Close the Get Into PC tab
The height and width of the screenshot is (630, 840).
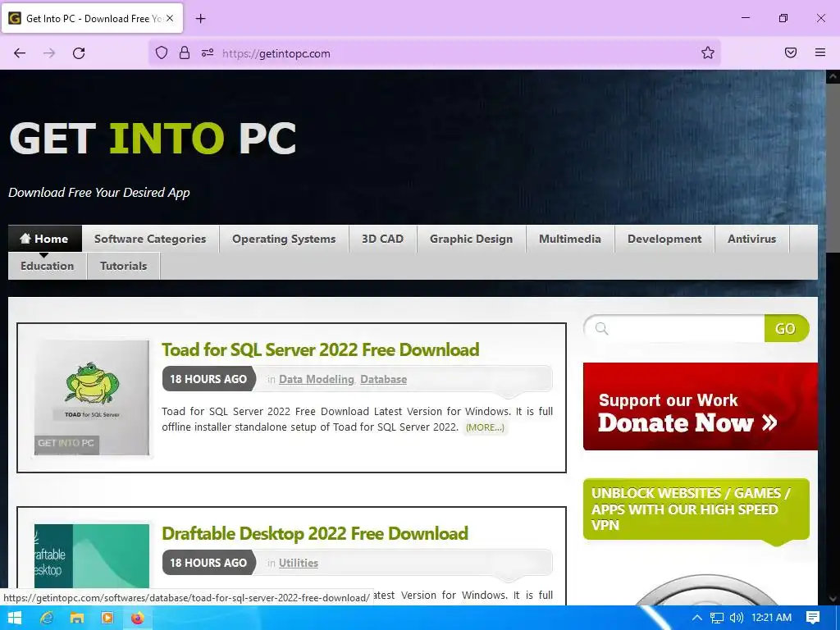click(170, 18)
